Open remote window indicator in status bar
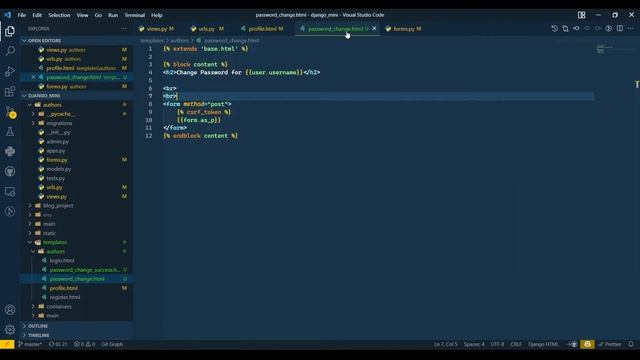Image resolution: width=640 pixels, height=360 pixels. point(7,344)
